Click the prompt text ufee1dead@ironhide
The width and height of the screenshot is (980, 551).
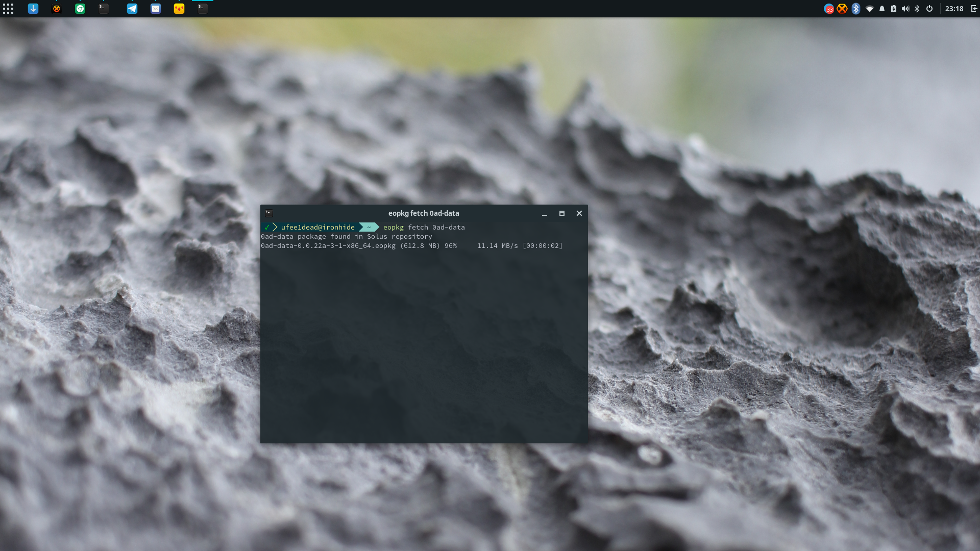point(317,228)
